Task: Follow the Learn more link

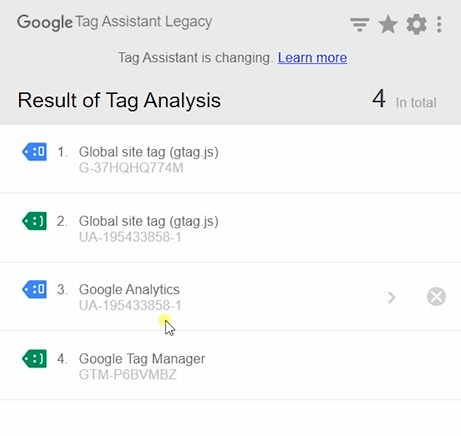Action: click(x=312, y=58)
